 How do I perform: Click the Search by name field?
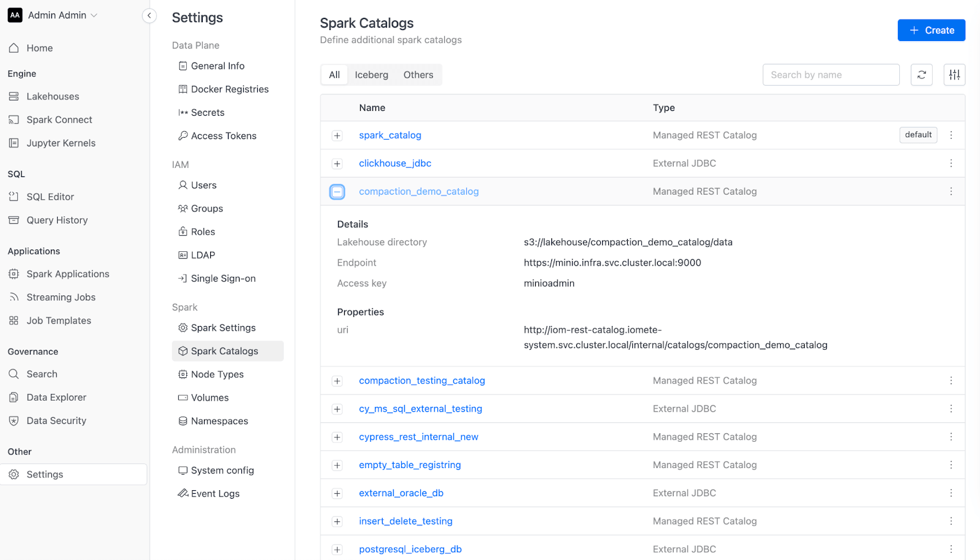coord(831,75)
